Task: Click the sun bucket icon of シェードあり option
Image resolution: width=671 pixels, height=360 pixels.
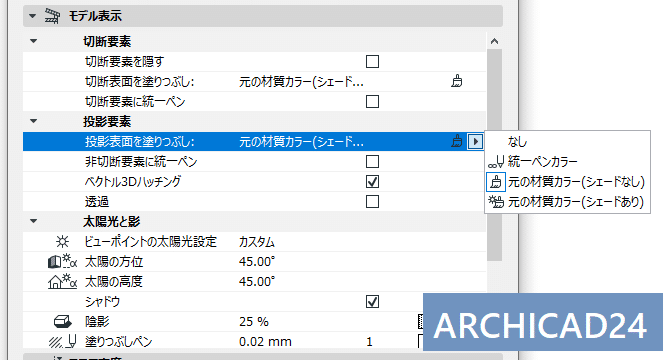Action: (496, 202)
